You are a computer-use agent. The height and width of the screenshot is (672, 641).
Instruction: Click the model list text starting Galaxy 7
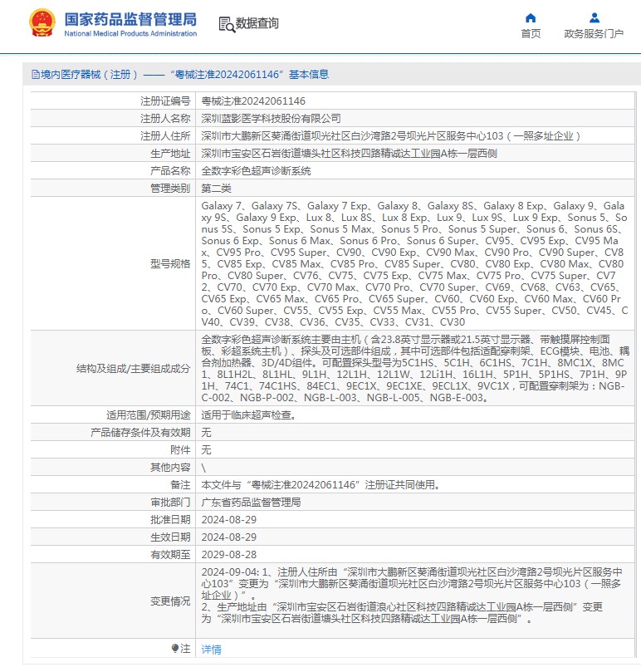tap(415, 263)
